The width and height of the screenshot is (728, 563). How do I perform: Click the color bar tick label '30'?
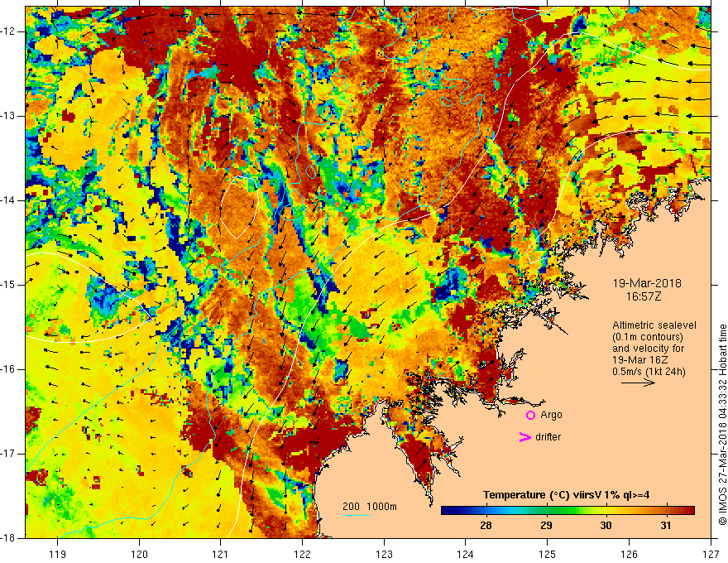click(606, 526)
